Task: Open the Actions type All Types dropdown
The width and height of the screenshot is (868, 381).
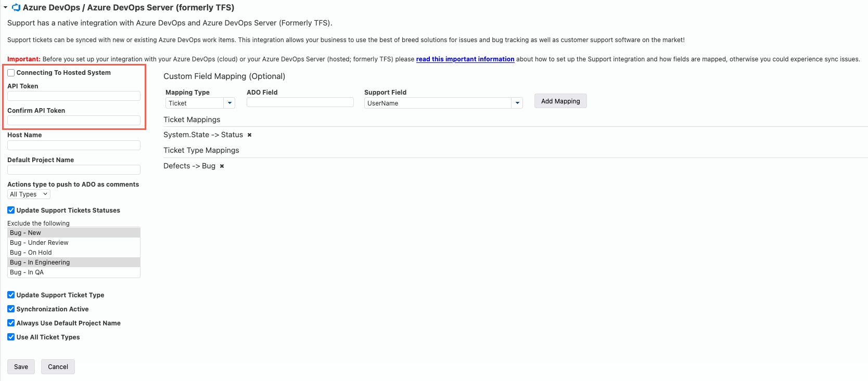Action: [x=29, y=194]
